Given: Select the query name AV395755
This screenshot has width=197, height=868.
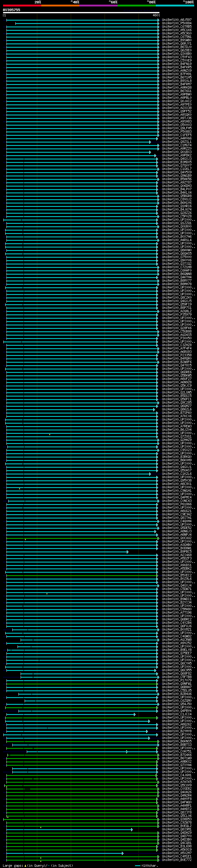Looking at the screenshot, I should coord(11,10).
